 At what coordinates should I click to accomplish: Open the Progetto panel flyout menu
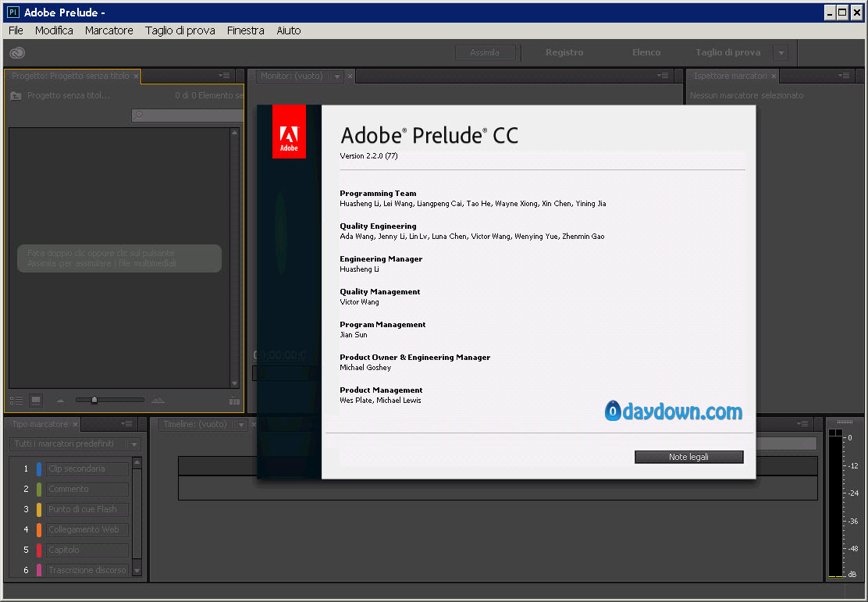[x=224, y=76]
